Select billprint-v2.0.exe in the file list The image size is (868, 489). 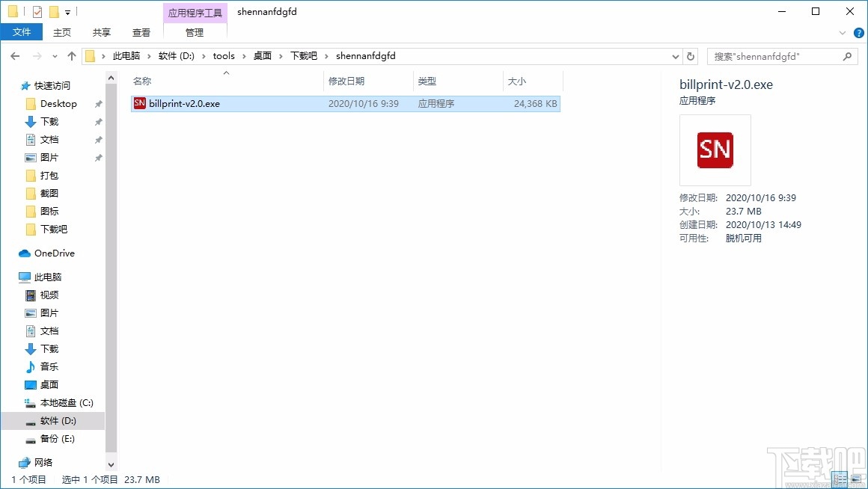[183, 103]
